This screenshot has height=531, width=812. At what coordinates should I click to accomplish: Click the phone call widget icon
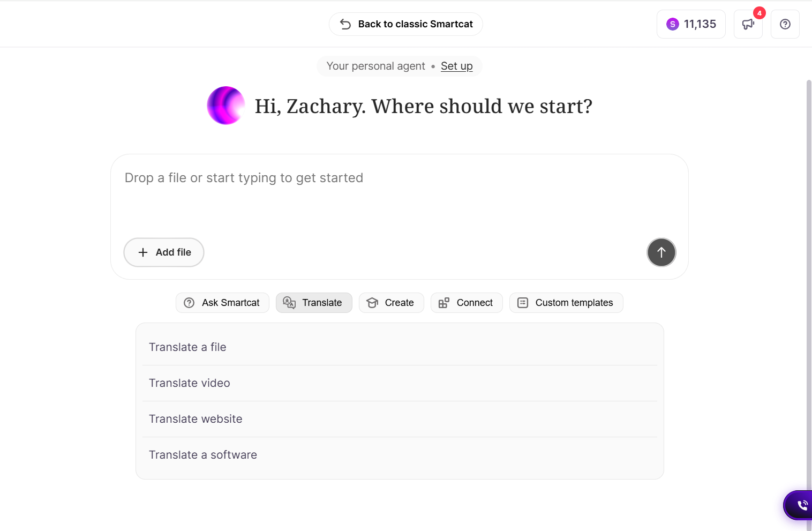tap(802, 505)
